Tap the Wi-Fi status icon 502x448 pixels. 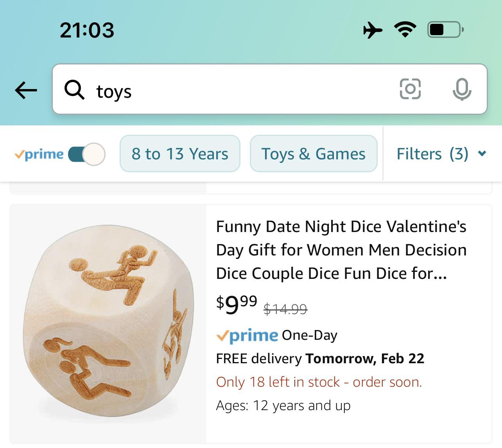[405, 30]
